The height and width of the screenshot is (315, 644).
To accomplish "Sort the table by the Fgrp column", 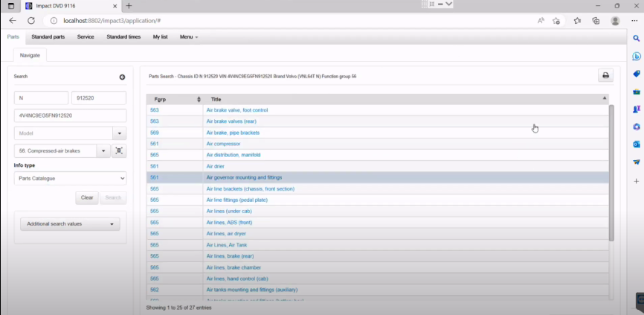I will [x=176, y=99].
